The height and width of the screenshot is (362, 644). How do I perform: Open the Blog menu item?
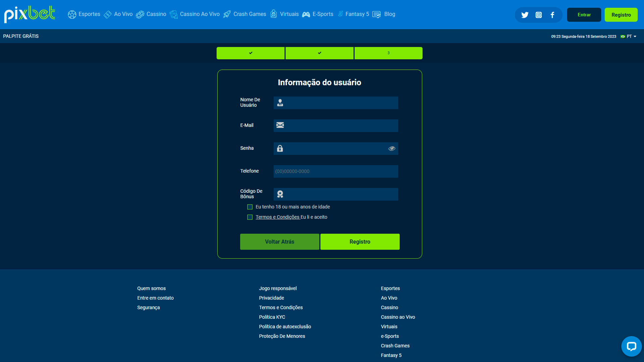[x=389, y=14]
